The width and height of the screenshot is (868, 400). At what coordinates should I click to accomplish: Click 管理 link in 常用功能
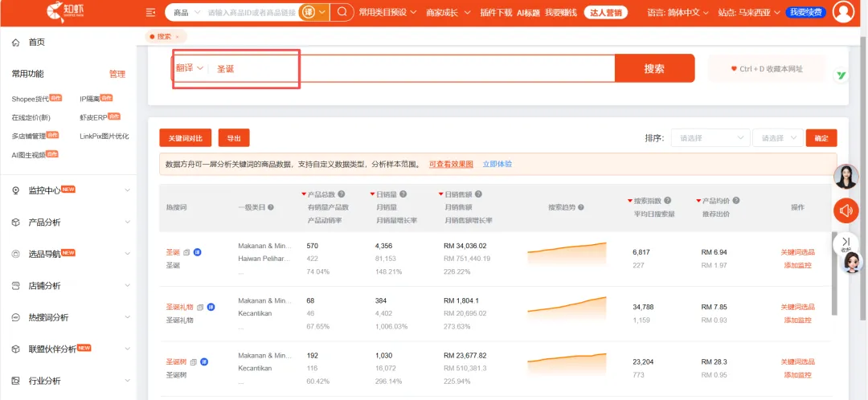pos(117,74)
